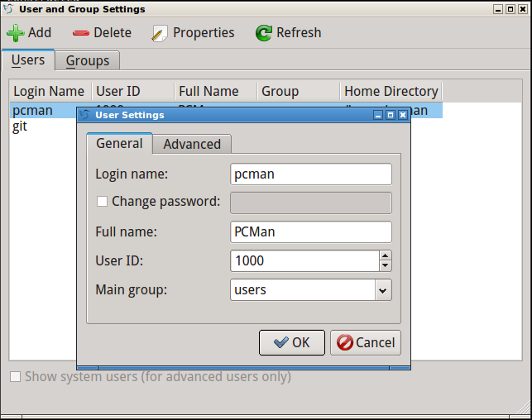Screen dimensions: 532x420
Task: Sort by Full Name column header
Action: 216,91
